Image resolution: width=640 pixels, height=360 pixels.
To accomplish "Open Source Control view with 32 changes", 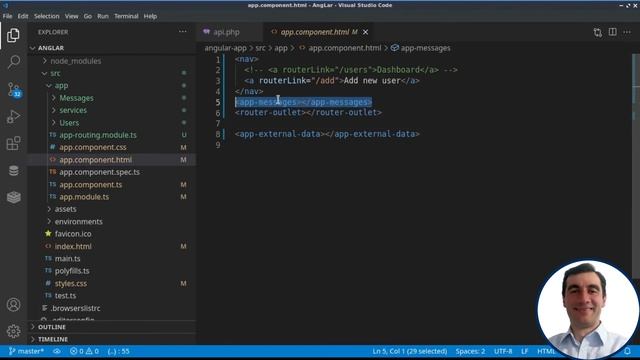I will coord(13,89).
